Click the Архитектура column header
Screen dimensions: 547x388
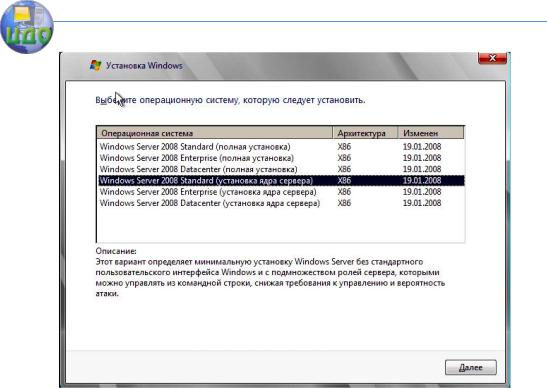tap(365, 133)
